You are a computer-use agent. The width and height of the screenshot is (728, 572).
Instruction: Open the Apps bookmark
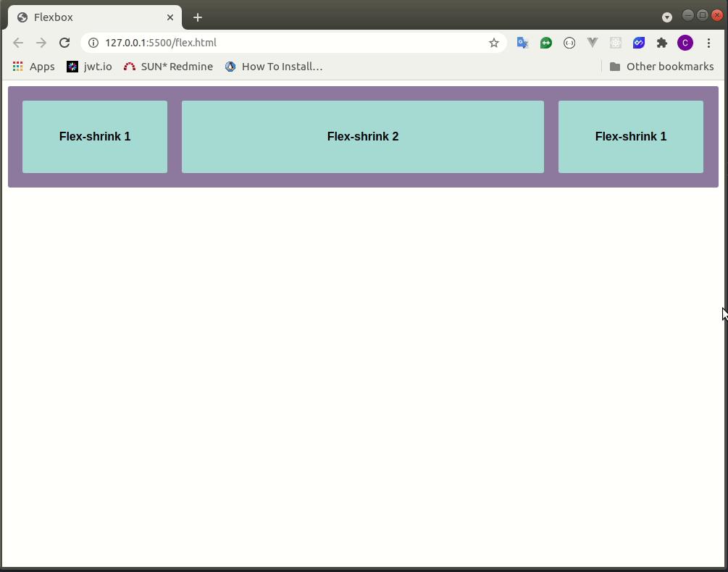[34, 67]
